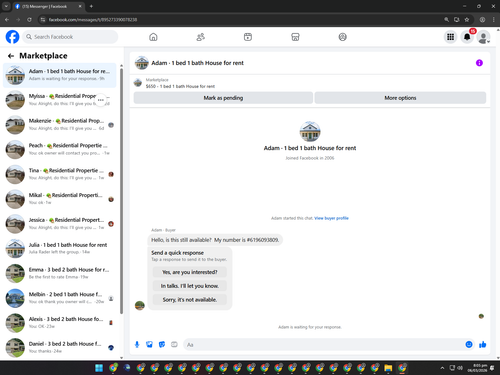Click the chat header house avatar
The height and width of the screenshot is (375, 500).
pos(142,63)
